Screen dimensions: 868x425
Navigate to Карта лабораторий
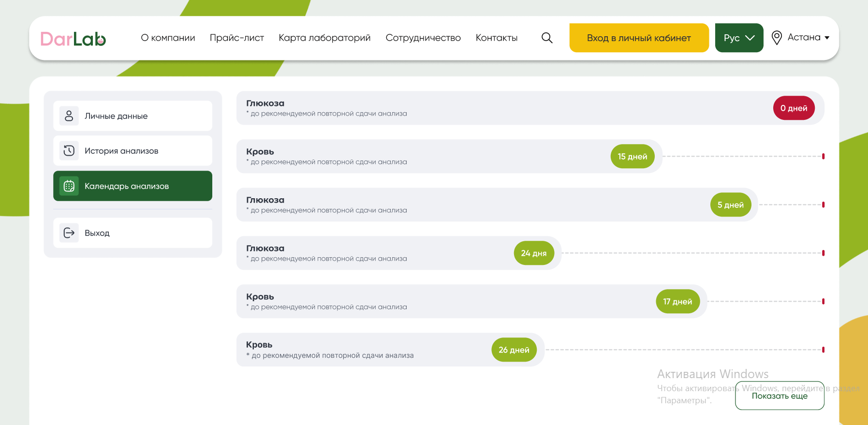324,38
